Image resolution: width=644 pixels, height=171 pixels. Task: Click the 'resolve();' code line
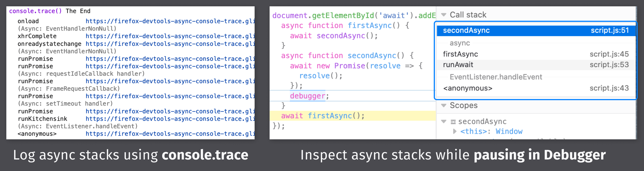pos(321,76)
